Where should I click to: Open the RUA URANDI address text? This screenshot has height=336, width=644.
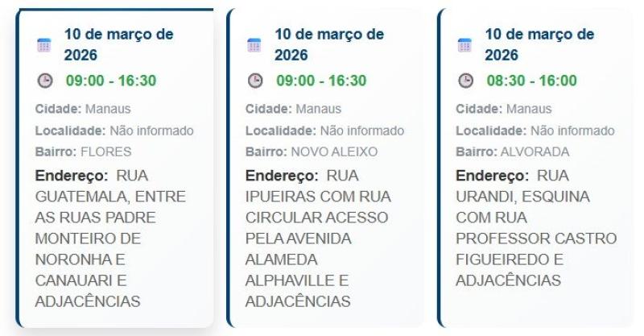click(535, 228)
